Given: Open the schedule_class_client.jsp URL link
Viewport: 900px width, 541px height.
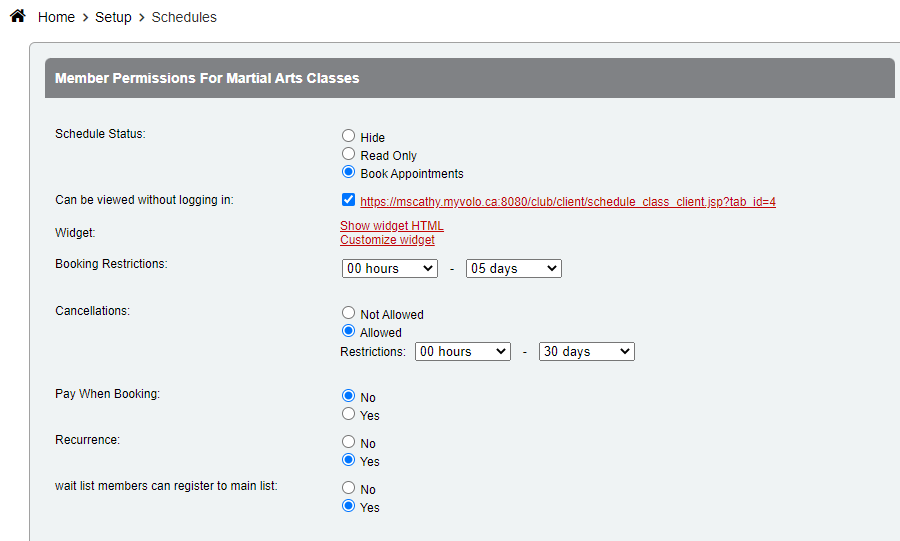Looking at the screenshot, I should click(x=567, y=202).
